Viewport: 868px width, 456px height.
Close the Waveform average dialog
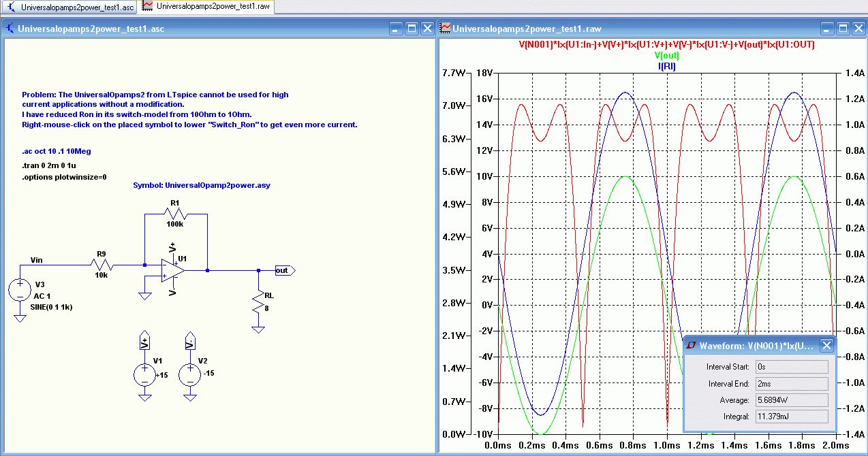(826, 346)
